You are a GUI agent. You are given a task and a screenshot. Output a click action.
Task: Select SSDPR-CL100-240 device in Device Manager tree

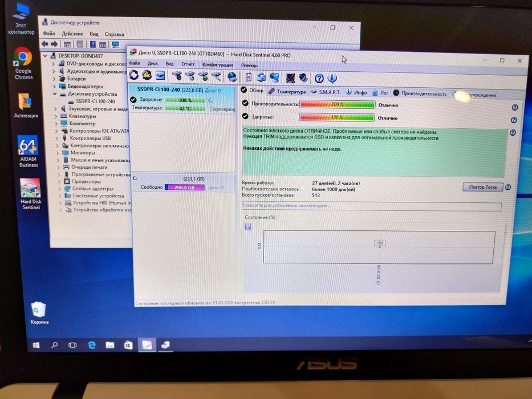tap(95, 101)
